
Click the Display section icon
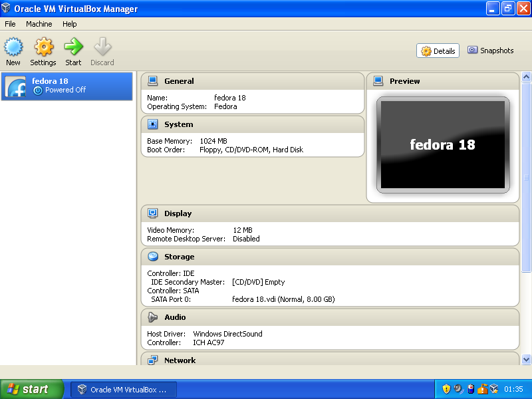point(153,213)
